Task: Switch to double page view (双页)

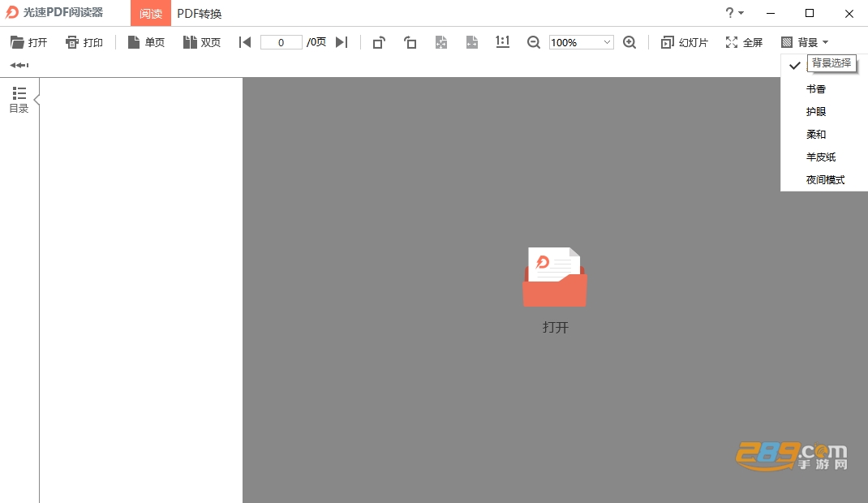Action: pyautogui.click(x=201, y=42)
